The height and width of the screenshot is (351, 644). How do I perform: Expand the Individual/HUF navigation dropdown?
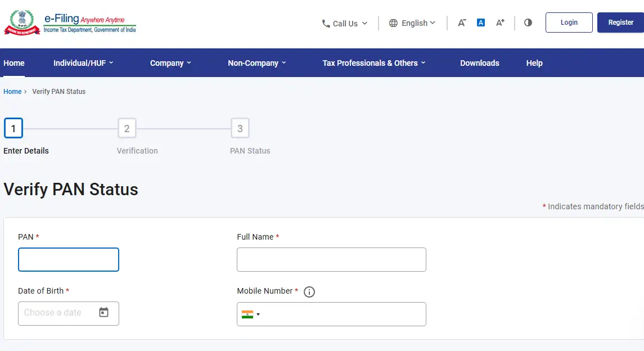(84, 63)
